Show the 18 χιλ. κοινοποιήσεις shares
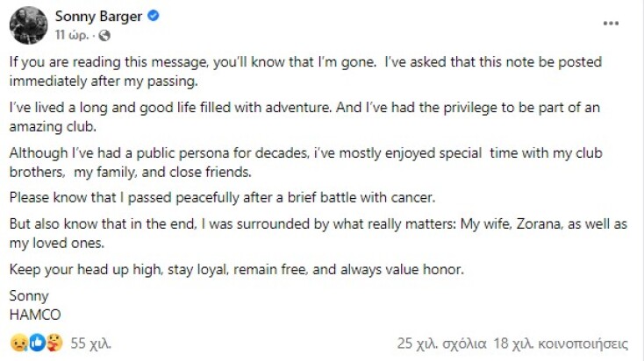Screen dimensions: 644x361 [x=560, y=342]
